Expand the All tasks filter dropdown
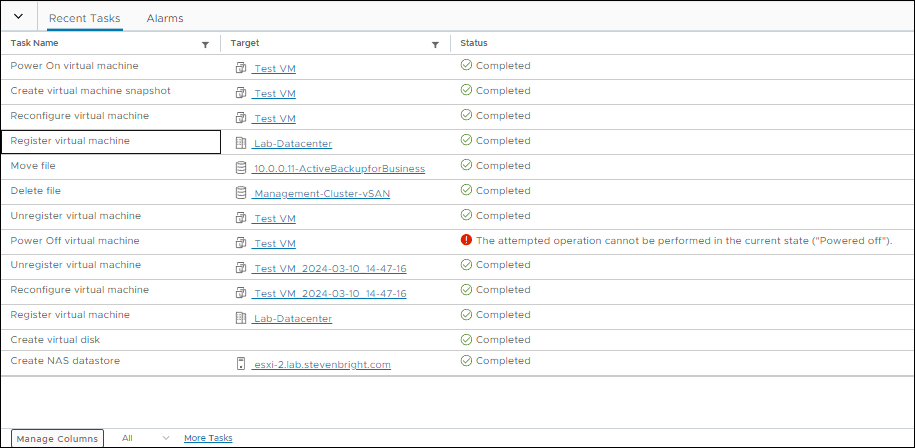 pyautogui.click(x=145, y=438)
